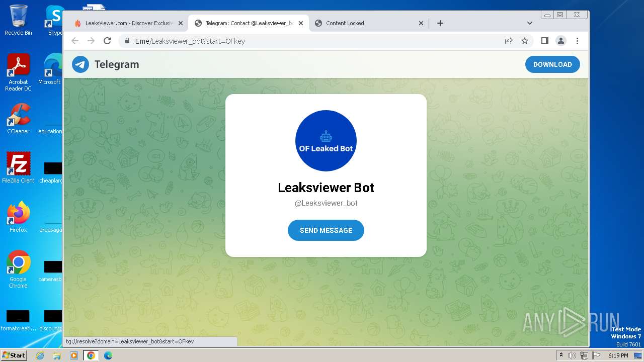Open Microsoft Edge from taskbar
The image size is (644, 362).
[108, 355]
